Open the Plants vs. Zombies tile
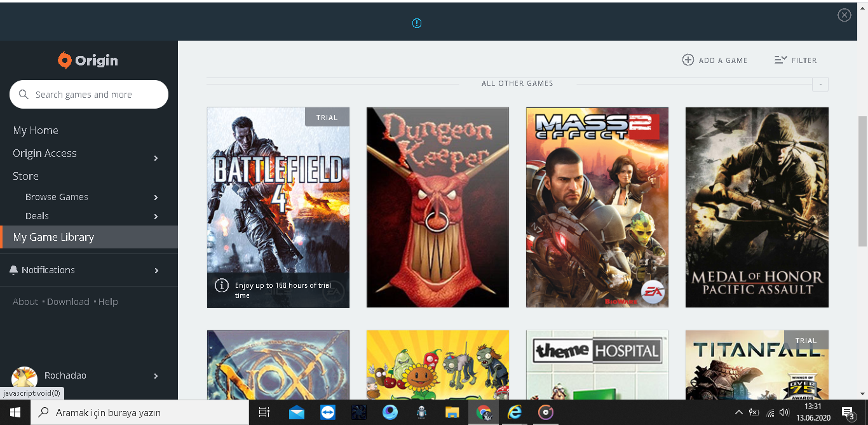Screen dimensions: 868x425 pos(438,365)
